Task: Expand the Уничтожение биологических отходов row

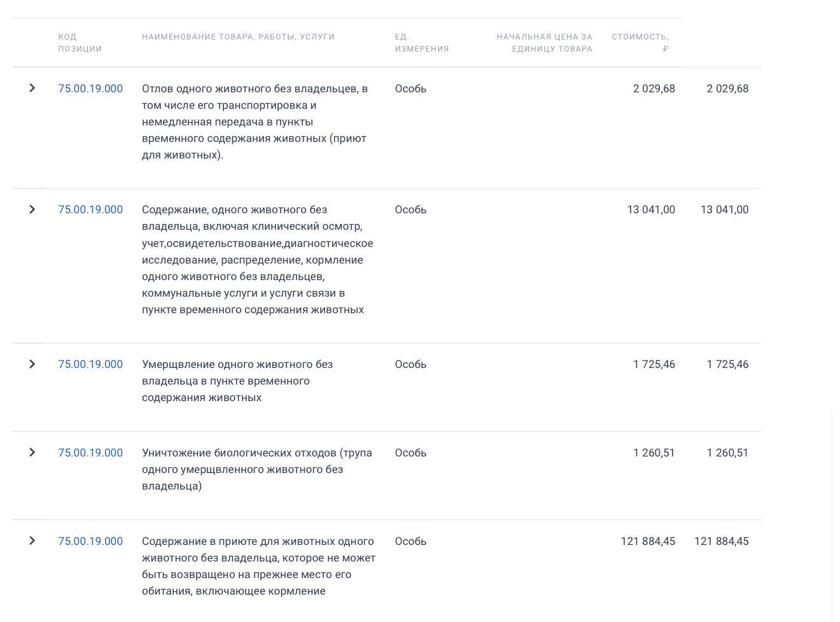Action: pos(32,453)
